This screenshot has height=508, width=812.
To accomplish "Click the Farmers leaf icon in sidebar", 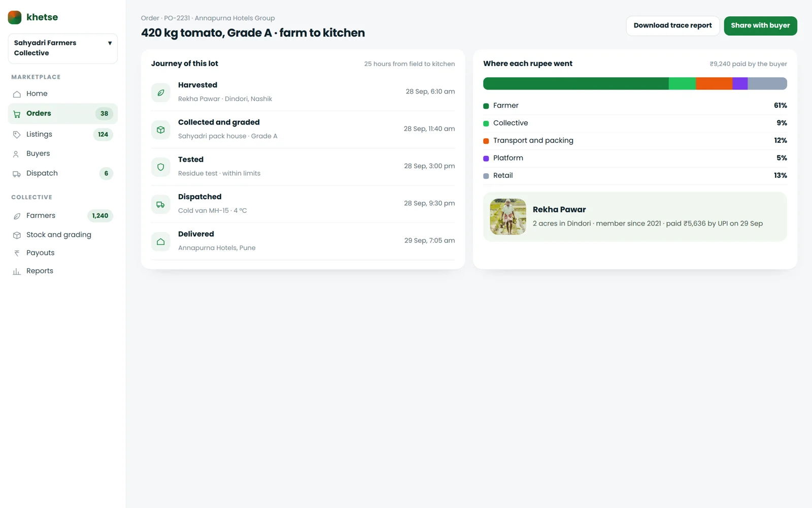I will pyautogui.click(x=17, y=216).
